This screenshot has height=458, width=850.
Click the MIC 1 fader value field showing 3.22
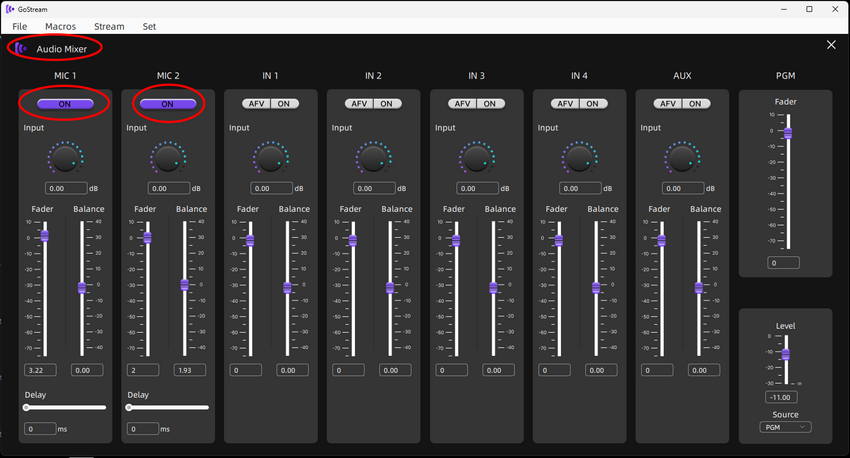coord(40,370)
